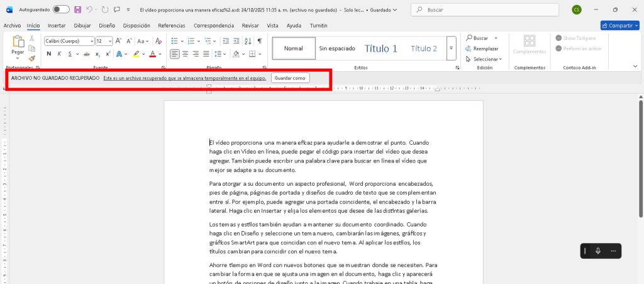Toggle bold formatting in the ribbon

tap(49, 54)
